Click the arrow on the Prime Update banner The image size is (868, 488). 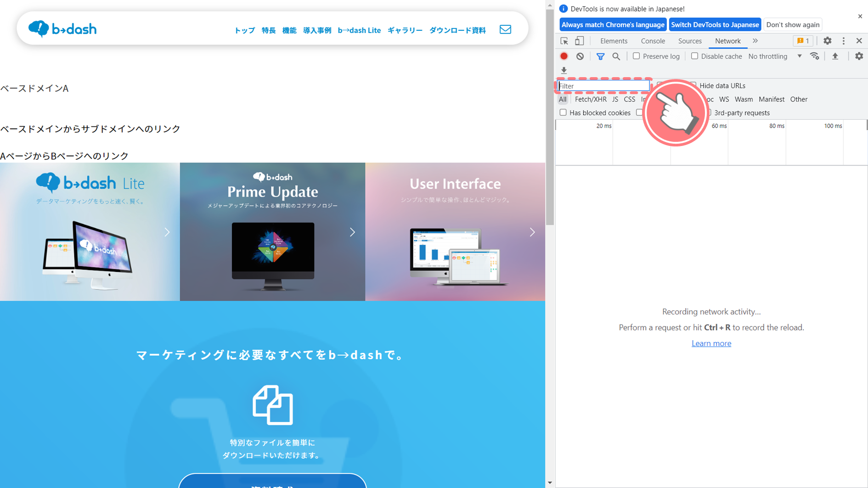coord(352,232)
